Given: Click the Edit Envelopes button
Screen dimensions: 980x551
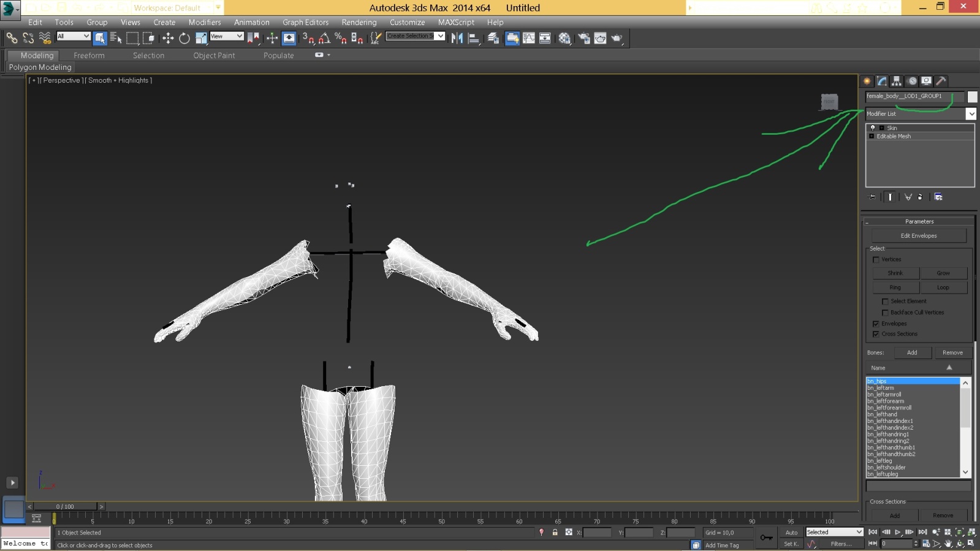Looking at the screenshot, I should coord(918,236).
